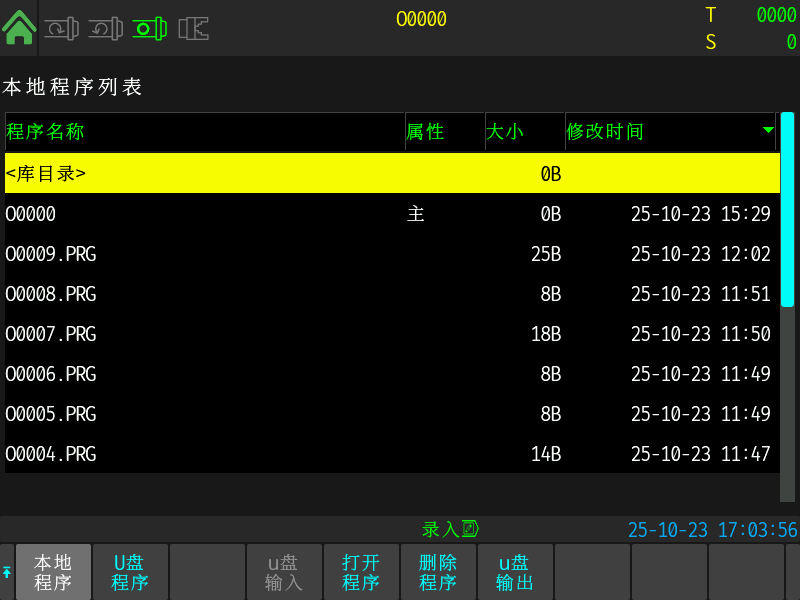Switch to 本地程序 tab
Image resolution: width=800 pixels, height=600 pixels.
click(53, 572)
